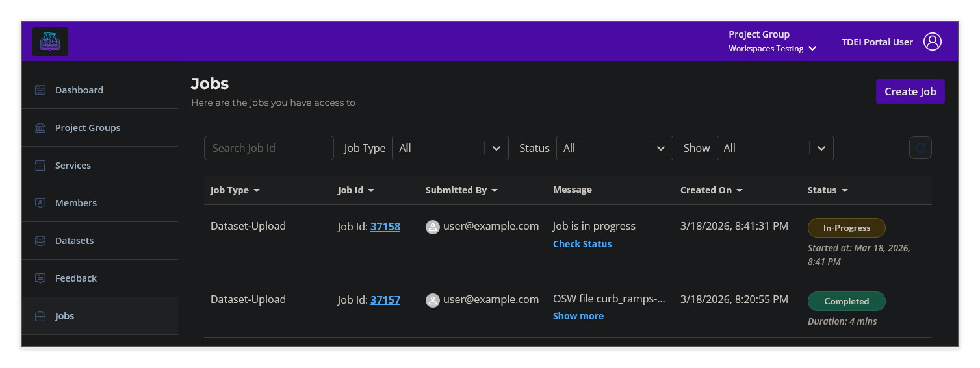Viewport: 980px width, 368px height.
Task: Click the Dashboard sidebar icon
Action: pyautogui.click(x=40, y=90)
